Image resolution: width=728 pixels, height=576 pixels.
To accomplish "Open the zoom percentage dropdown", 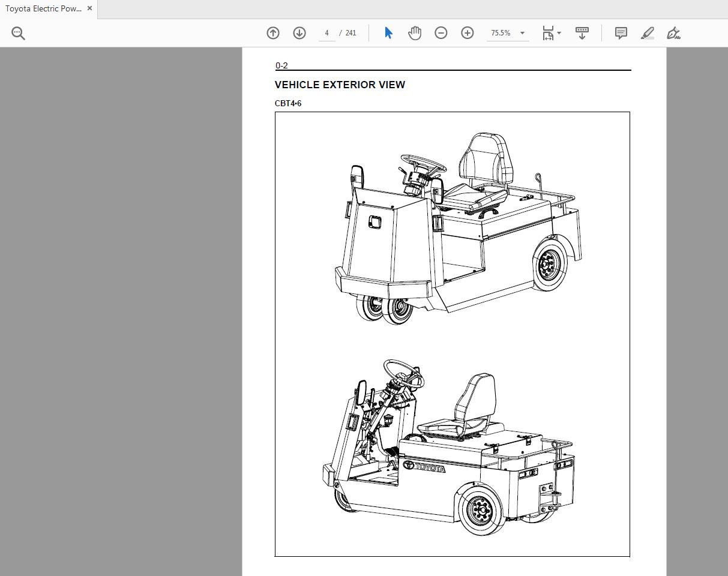I will 522,33.
